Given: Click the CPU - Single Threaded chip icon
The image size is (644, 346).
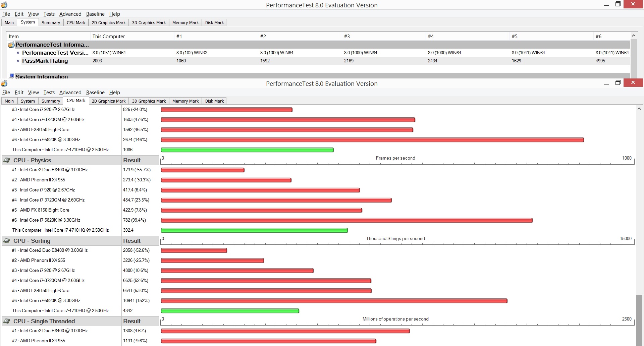Looking at the screenshot, I should click(x=7, y=321).
